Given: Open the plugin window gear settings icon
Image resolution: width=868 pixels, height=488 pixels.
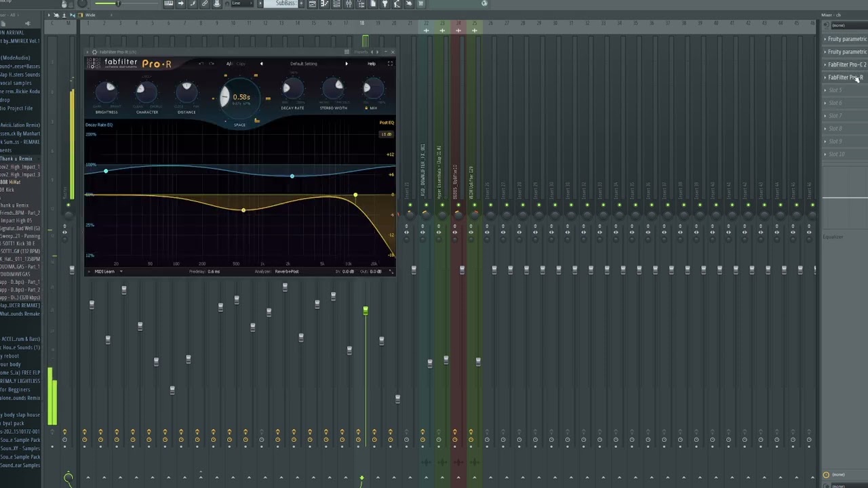Looking at the screenshot, I should [x=94, y=52].
